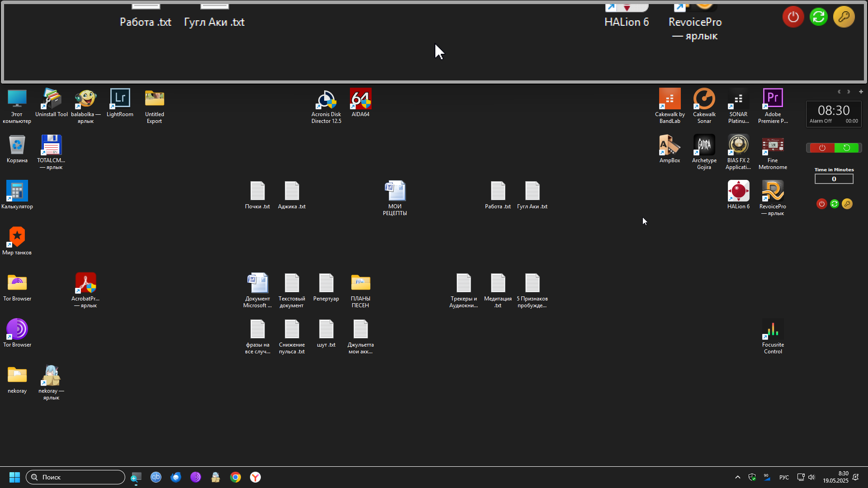Launch Cakewalk by BandLab shortcut
The width and height of the screenshot is (868, 488).
[x=670, y=106]
